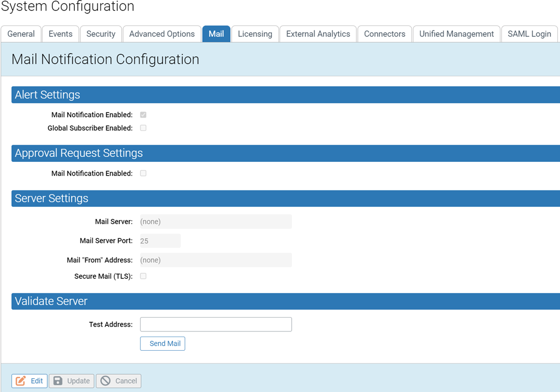
Task: Open the Licensing tab
Action: pyautogui.click(x=255, y=34)
